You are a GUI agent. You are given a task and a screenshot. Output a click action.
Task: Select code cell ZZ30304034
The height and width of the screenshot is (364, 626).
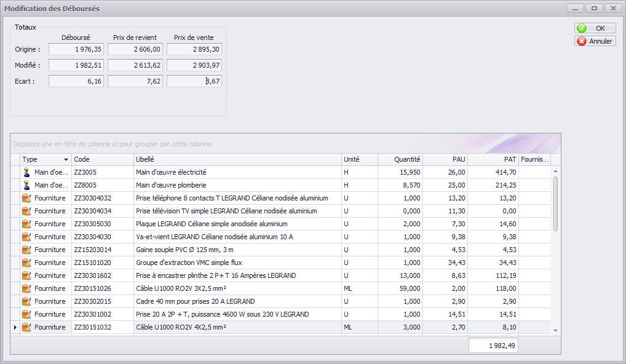coord(103,211)
